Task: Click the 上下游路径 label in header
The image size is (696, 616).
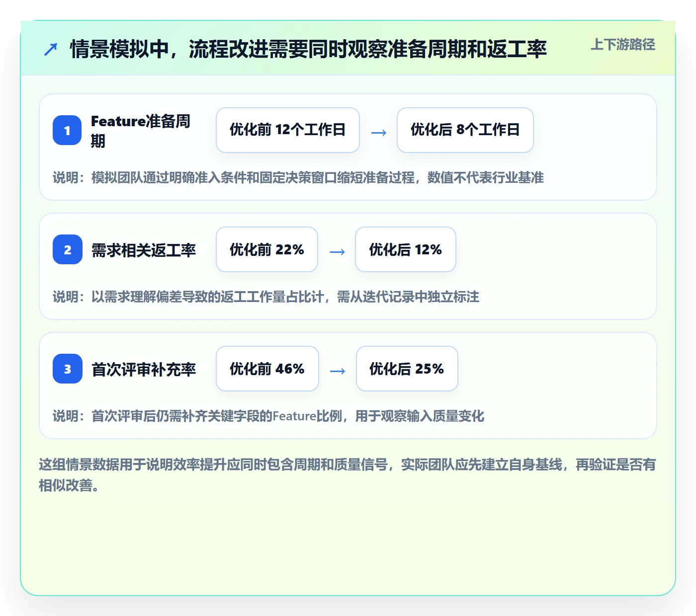Action: click(x=623, y=45)
